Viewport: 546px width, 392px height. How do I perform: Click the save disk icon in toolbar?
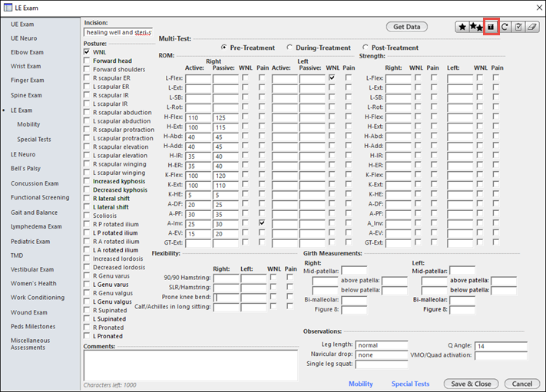(x=491, y=27)
